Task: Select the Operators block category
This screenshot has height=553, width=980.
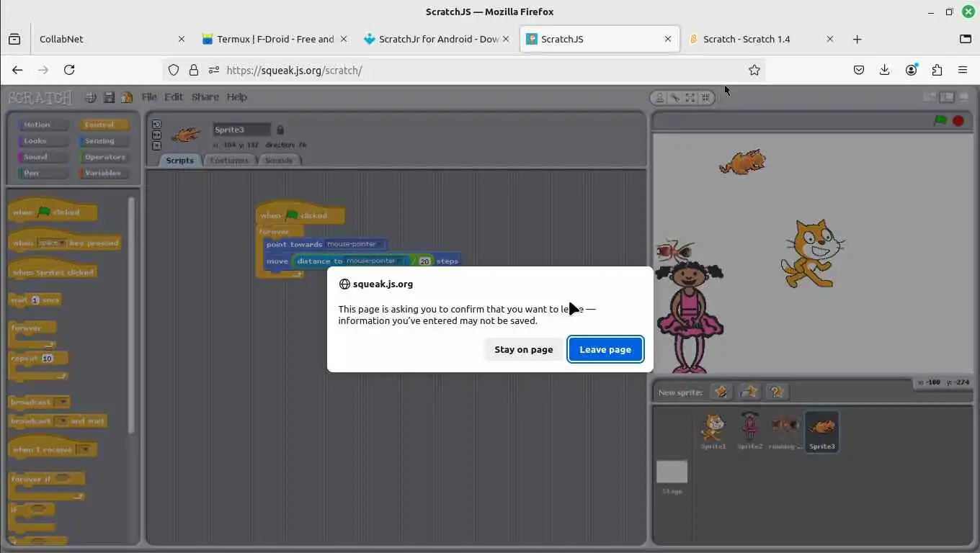Action: [x=104, y=157]
